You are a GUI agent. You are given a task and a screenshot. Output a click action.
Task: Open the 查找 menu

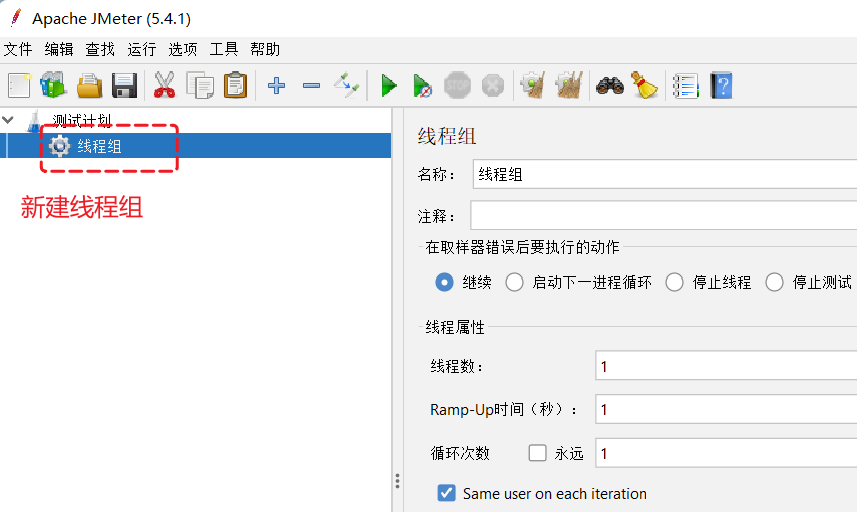[100, 49]
